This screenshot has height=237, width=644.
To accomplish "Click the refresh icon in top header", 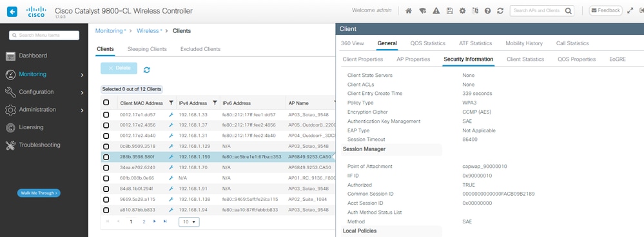I will (x=500, y=11).
